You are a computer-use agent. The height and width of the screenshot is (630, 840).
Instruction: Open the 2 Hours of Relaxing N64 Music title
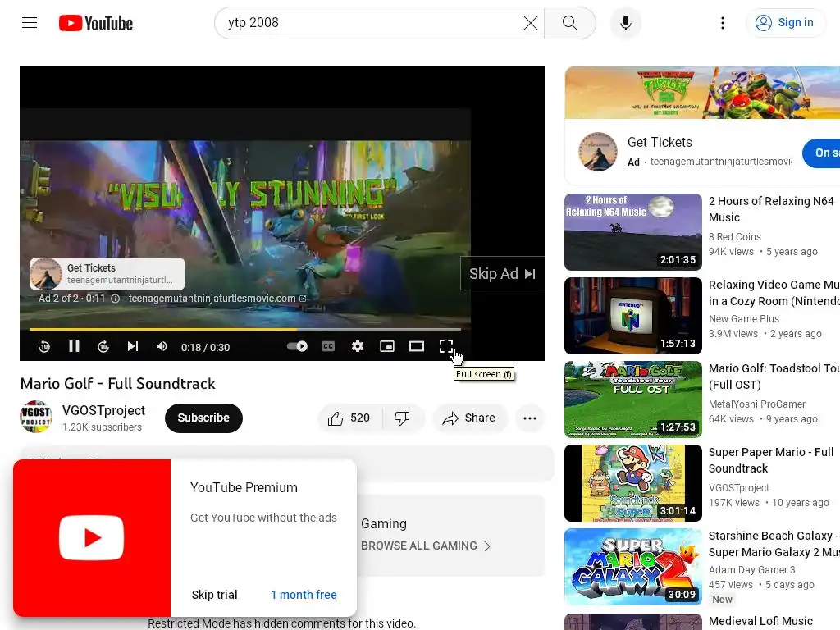tap(771, 209)
